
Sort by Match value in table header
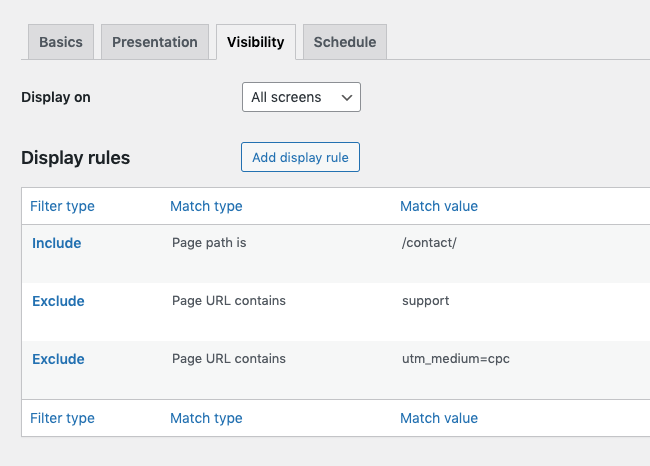[438, 206]
